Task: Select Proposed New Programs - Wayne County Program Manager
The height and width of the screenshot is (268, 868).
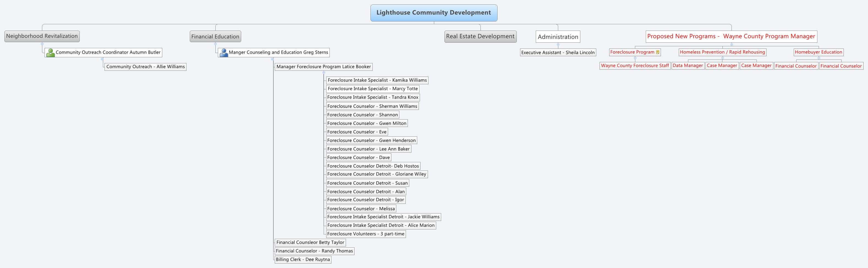Action: (731, 36)
